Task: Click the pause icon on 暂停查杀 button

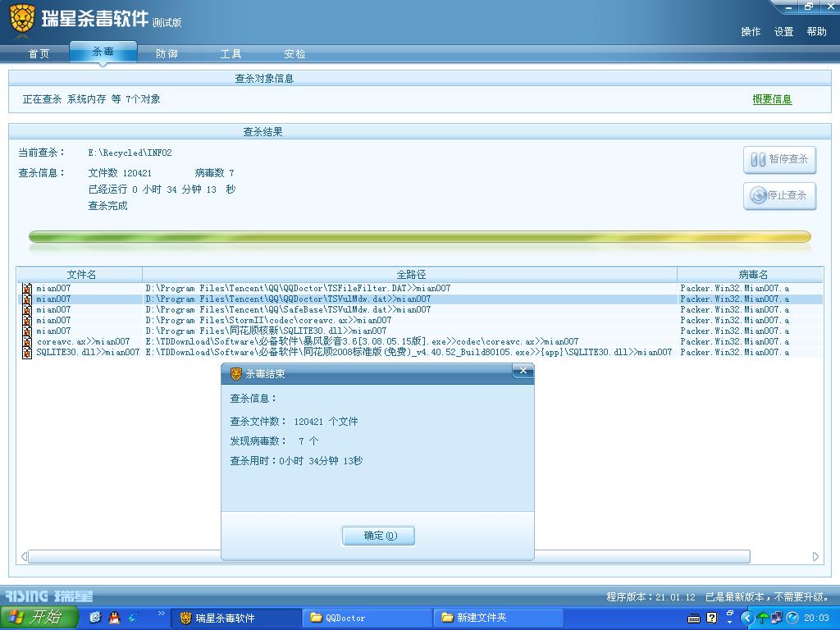Action: click(x=757, y=160)
